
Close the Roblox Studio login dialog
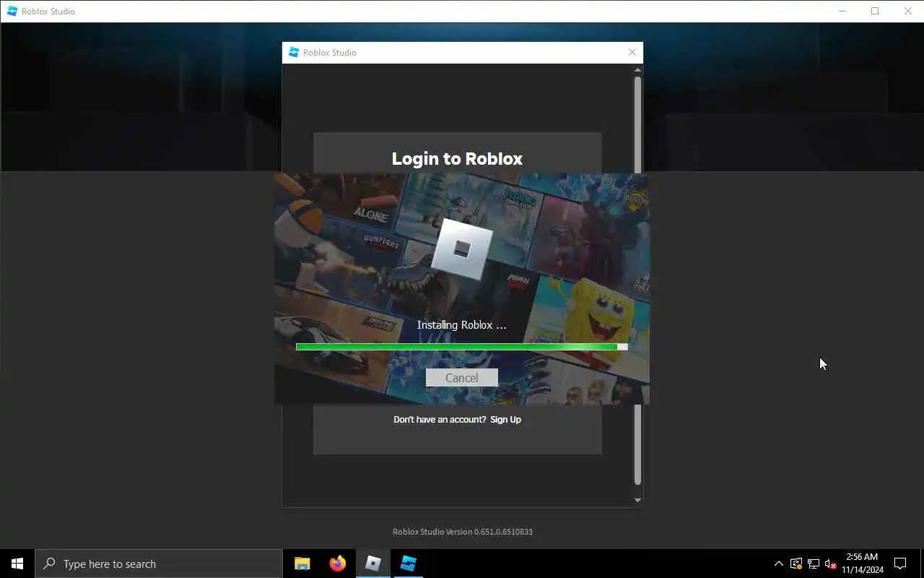click(632, 52)
